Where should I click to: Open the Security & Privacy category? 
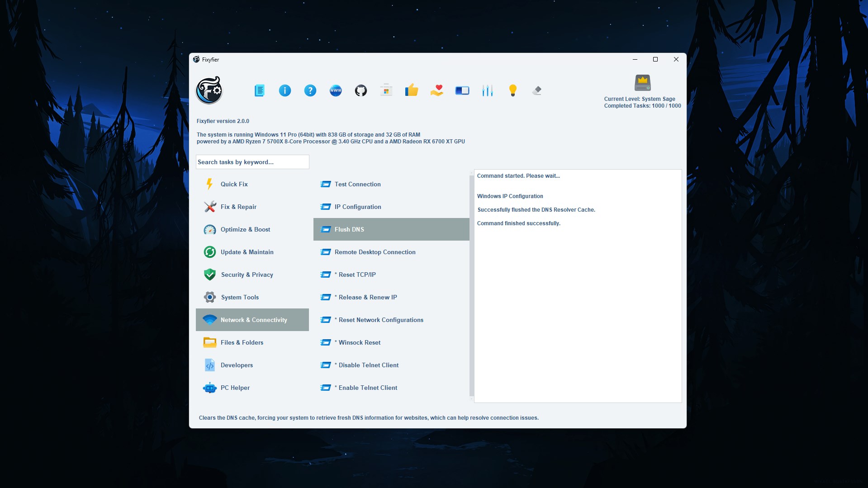(x=252, y=275)
